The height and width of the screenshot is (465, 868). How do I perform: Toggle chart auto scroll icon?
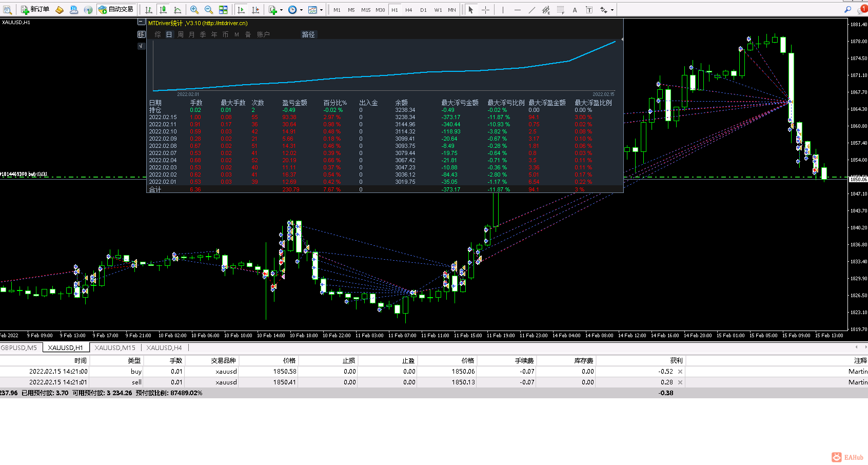pos(241,9)
